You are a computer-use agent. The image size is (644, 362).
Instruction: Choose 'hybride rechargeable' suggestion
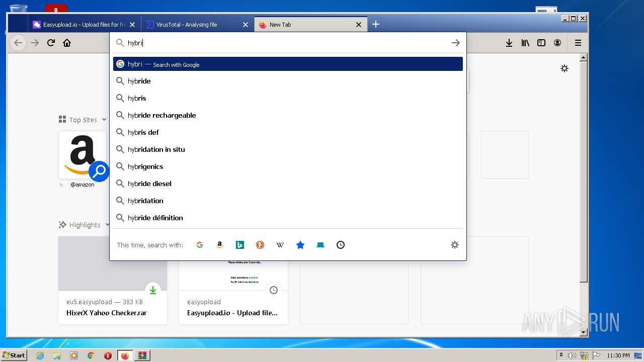pyautogui.click(x=288, y=115)
